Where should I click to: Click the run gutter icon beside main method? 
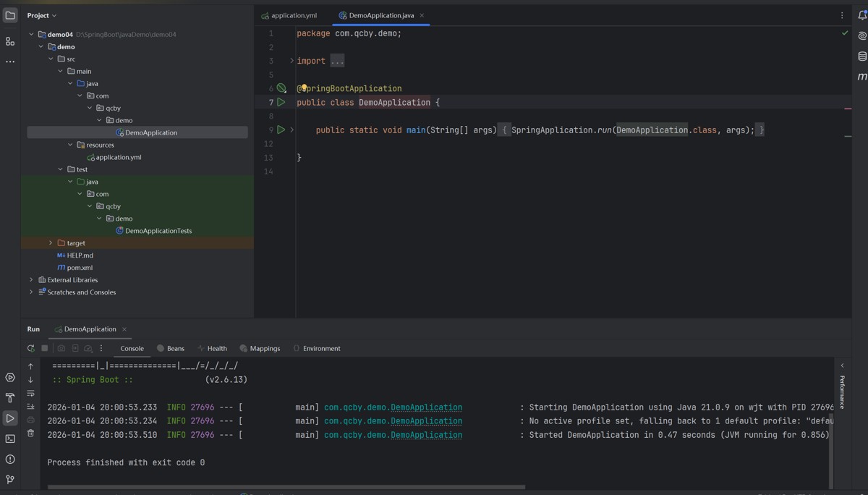click(281, 130)
